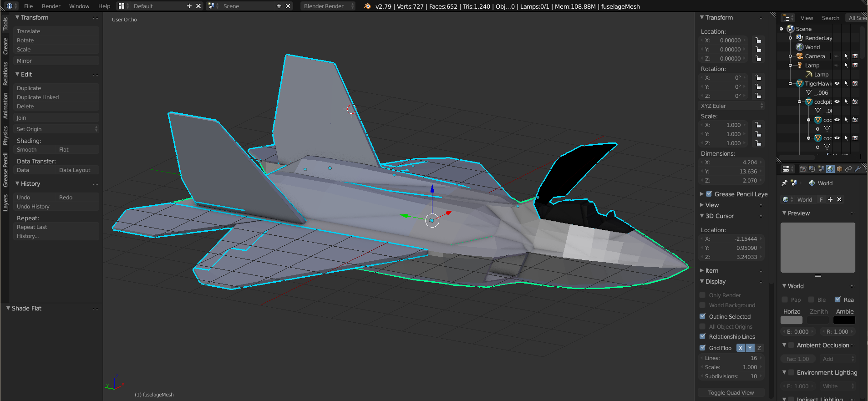Hide TigerHawk with its eye icon
The image size is (868, 401).
[837, 83]
